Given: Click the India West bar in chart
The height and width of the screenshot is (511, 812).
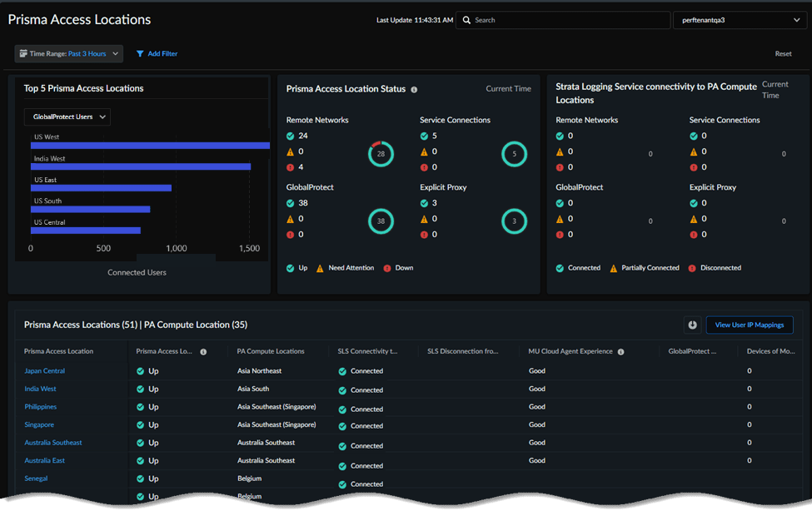Looking at the screenshot, I should (x=141, y=166).
